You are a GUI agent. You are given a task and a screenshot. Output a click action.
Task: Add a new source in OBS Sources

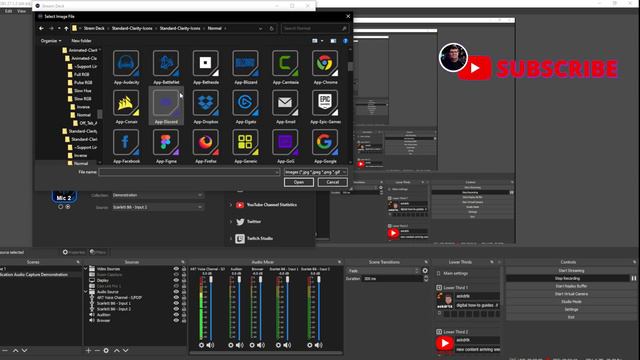88,350
